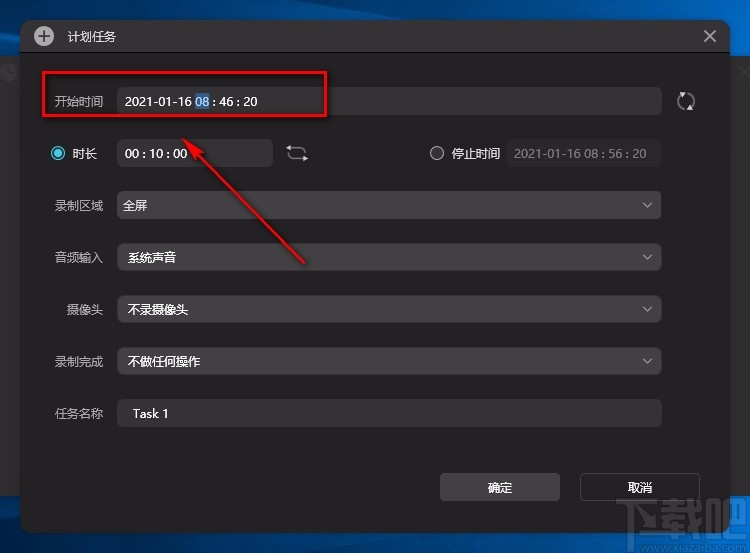The width and height of the screenshot is (750, 553).
Task: Click the loop swap icon beside duration
Action: pyautogui.click(x=297, y=153)
